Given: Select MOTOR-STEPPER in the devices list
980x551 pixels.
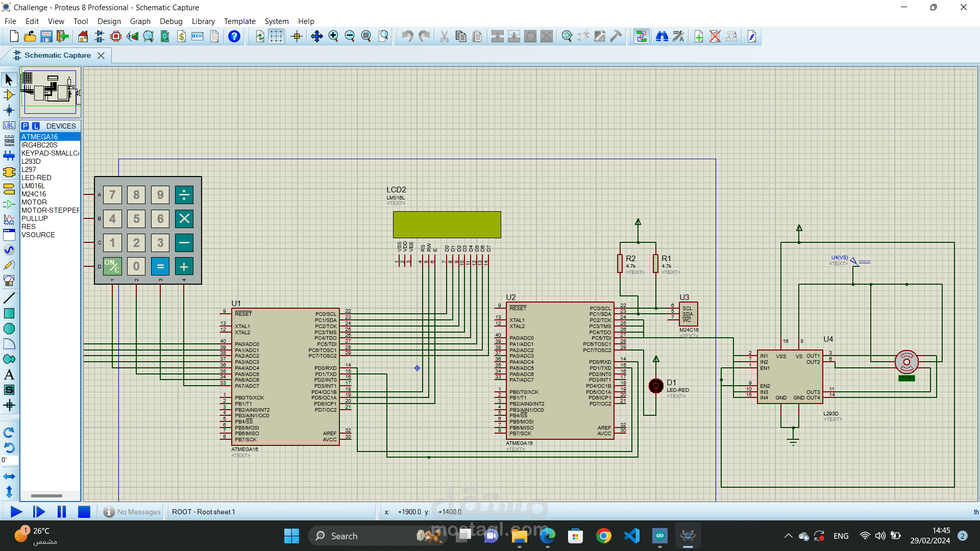Looking at the screenshot, I should pyautogui.click(x=50, y=210).
